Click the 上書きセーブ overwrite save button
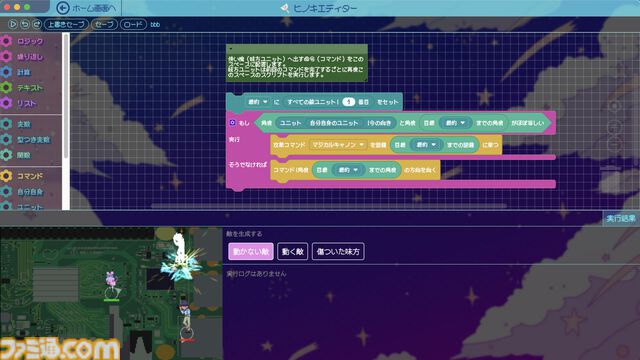Image resolution: width=640 pixels, height=360 pixels. [66, 24]
